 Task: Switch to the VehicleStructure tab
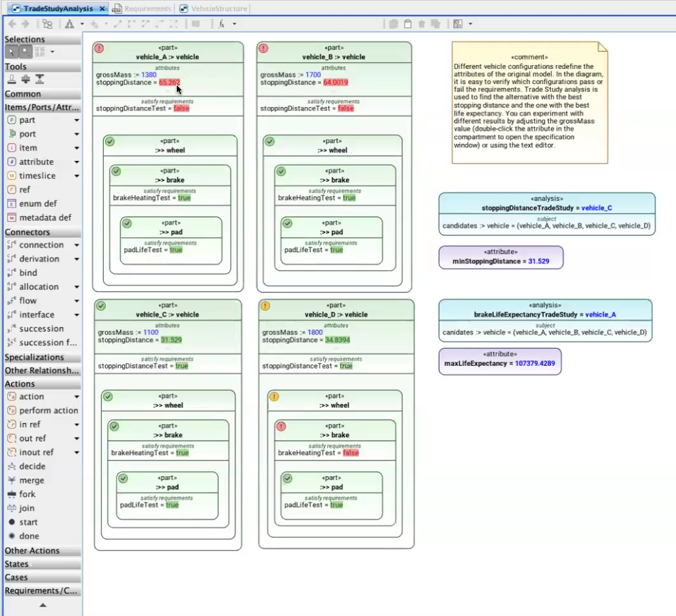[214, 9]
